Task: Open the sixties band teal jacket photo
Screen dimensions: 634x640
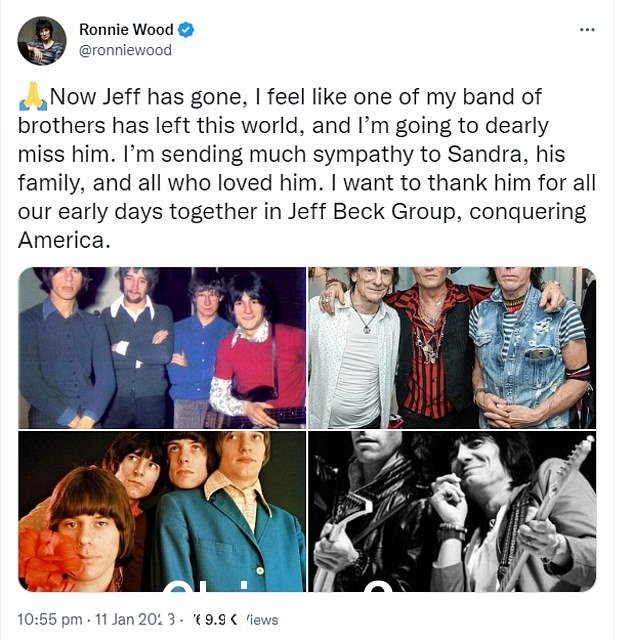Action: pos(162,511)
